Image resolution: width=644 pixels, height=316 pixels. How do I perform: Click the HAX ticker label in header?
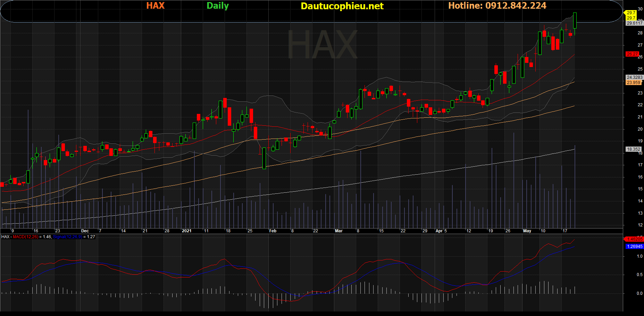pos(155,6)
